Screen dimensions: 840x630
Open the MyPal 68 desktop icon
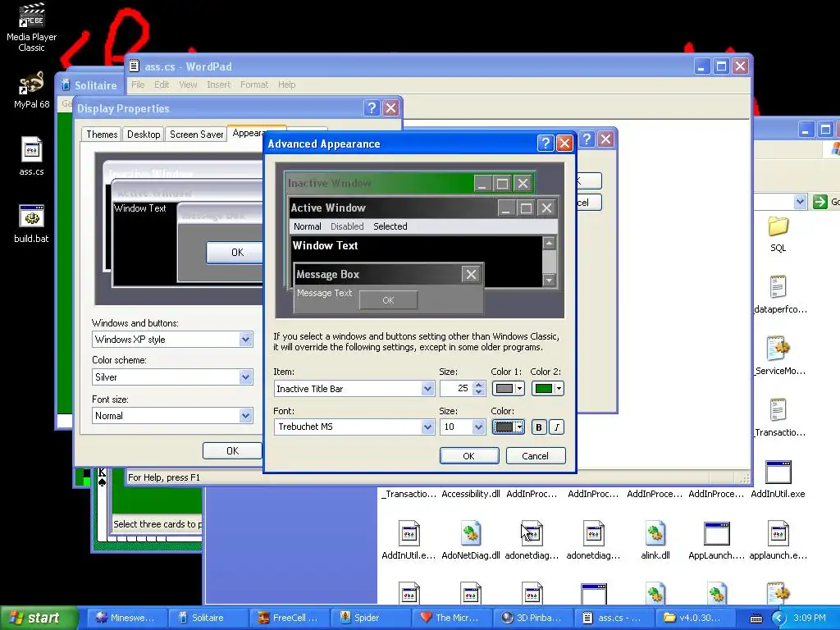coord(31,90)
